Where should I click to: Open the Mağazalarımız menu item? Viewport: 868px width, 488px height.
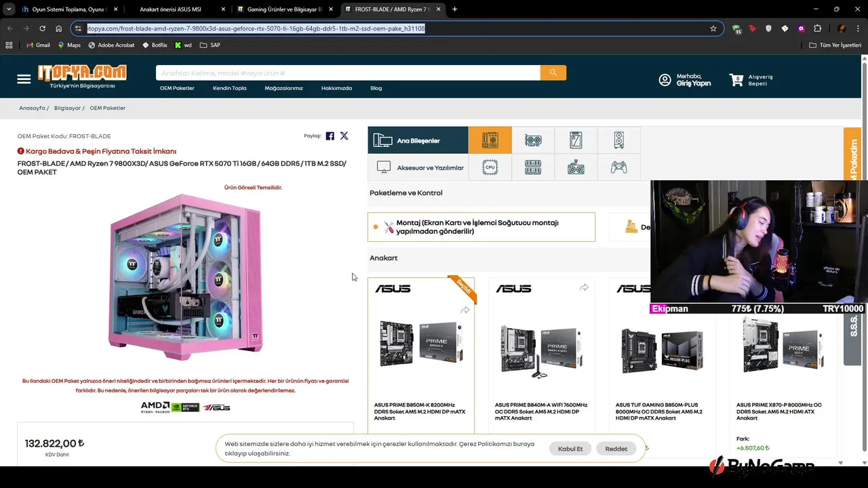(x=283, y=88)
